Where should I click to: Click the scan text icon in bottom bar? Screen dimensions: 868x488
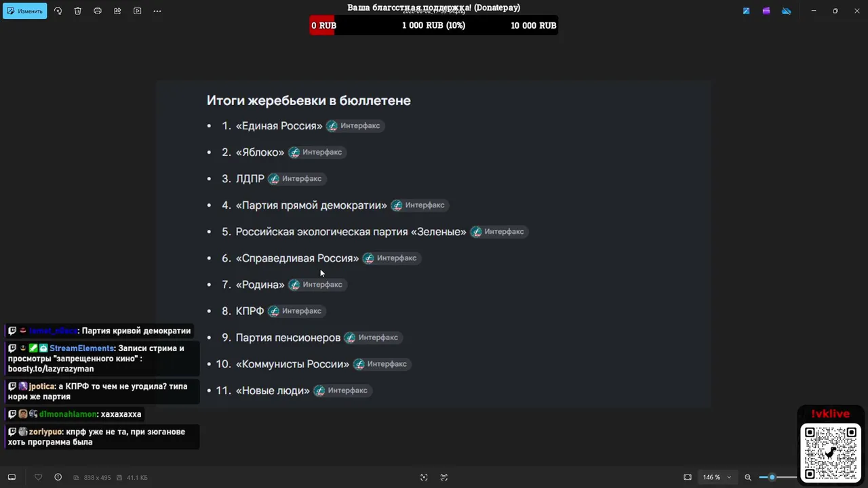[x=444, y=477]
